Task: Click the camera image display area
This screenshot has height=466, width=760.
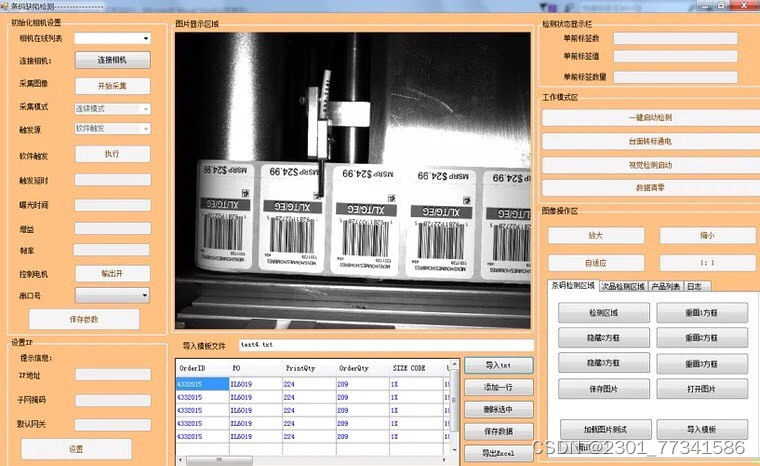Action: click(353, 181)
